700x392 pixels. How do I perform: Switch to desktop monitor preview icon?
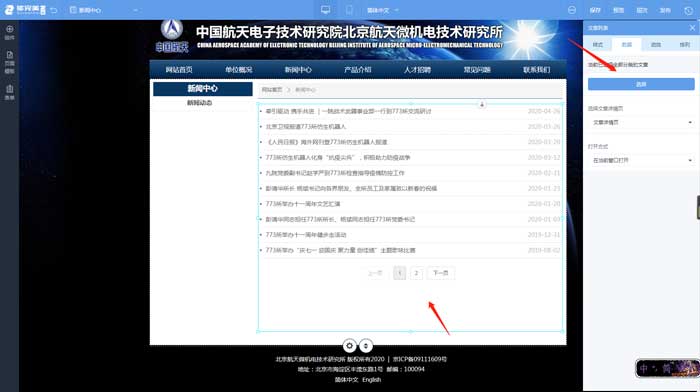pyautogui.click(x=325, y=10)
